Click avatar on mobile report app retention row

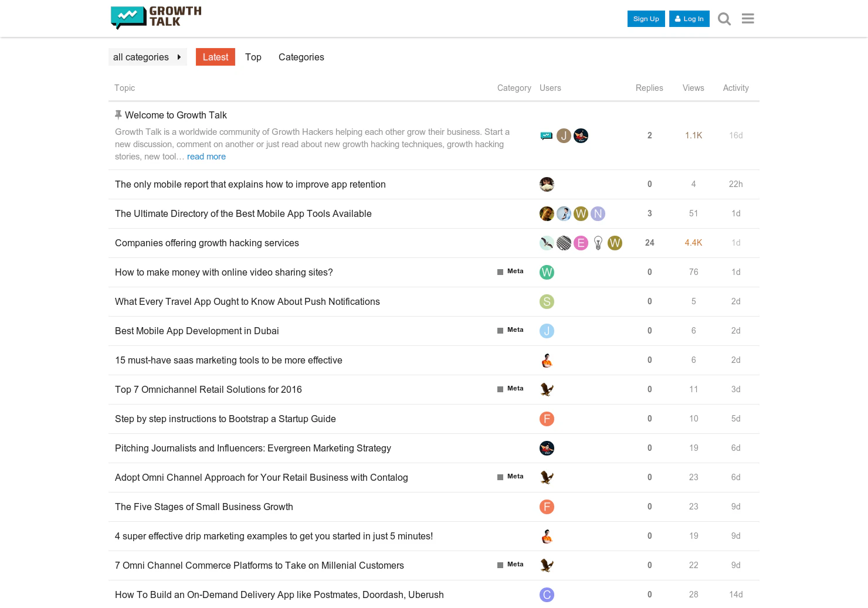coord(547,184)
